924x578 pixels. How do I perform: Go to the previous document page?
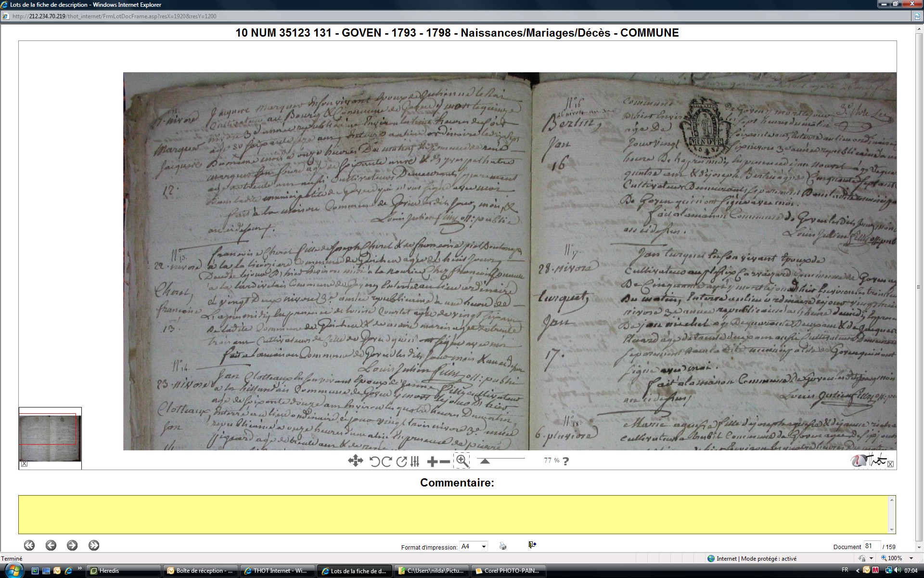click(51, 545)
